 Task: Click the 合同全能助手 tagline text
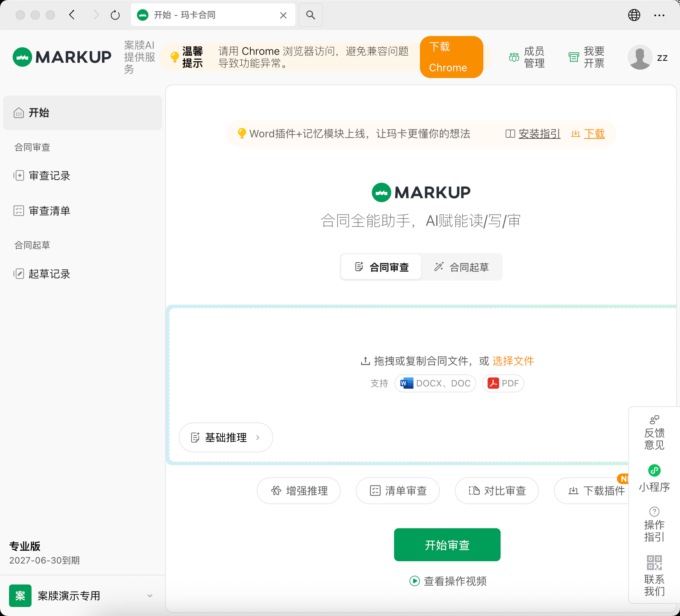coord(421,221)
